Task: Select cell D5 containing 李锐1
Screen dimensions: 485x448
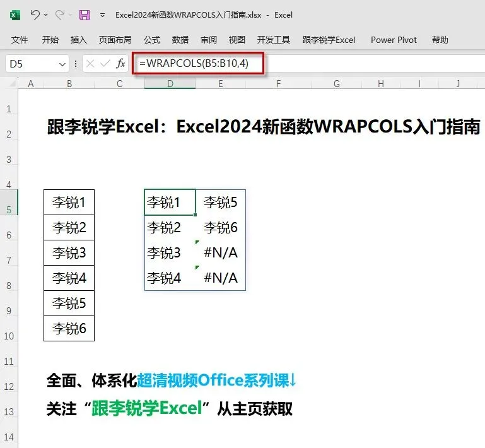Action: tap(170, 203)
